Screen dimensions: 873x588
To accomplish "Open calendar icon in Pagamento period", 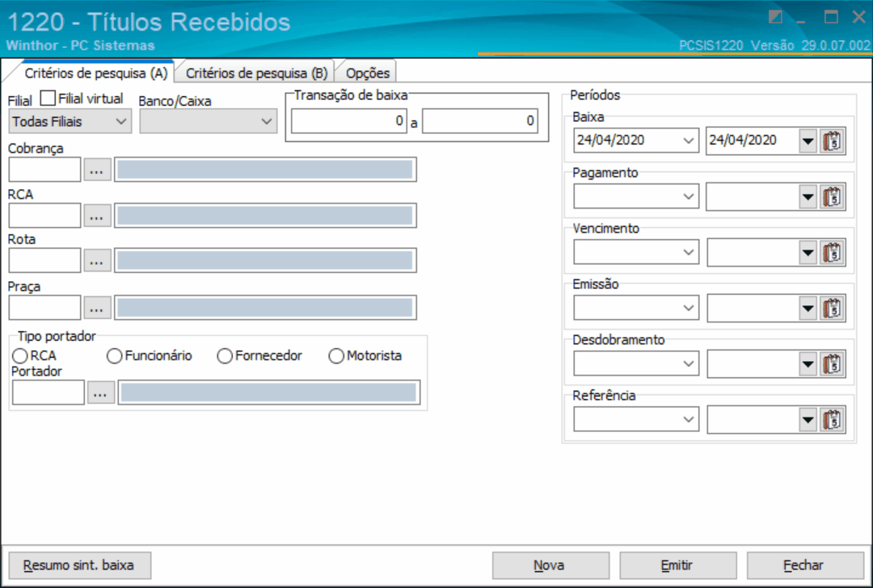I will (x=833, y=197).
